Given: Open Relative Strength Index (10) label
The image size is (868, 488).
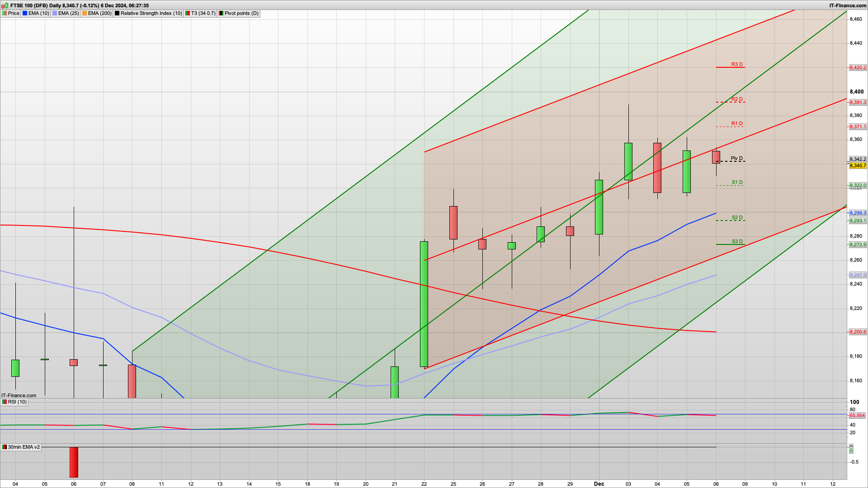Looking at the screenshot, I should pyautogui.click(x=151, y=14).
